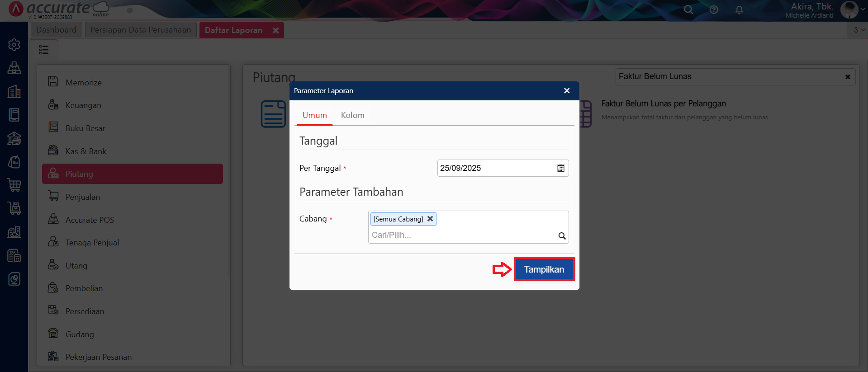Select Penjualan in report categories
The image size is (868, 372).
tap(83, 197)
